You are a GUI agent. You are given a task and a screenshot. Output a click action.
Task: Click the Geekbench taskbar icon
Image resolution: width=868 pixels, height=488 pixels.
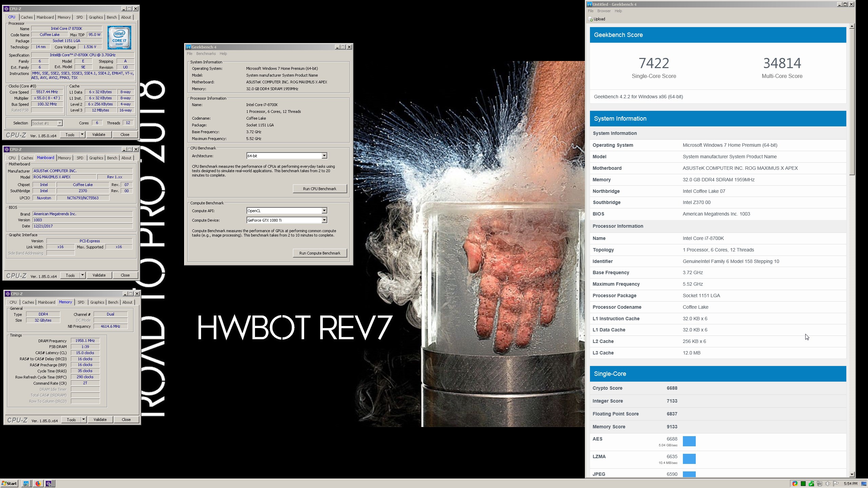point(26,484)
